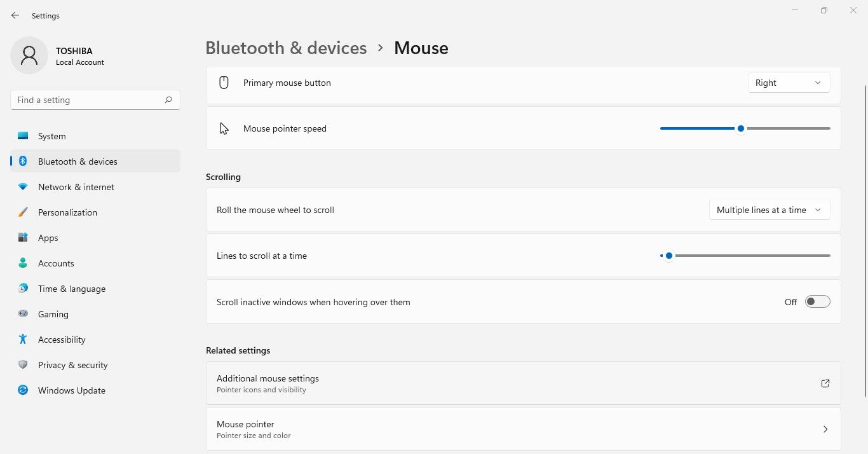Image resolution: width=868 pixels, height=454 pixels.
Task: Enable scroll inactive windows when hovering
Action: point(817,301)
